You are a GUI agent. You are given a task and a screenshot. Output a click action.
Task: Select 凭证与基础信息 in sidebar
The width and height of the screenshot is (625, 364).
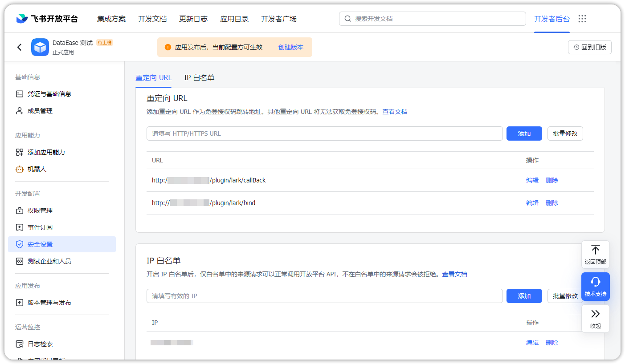(62, 94)
